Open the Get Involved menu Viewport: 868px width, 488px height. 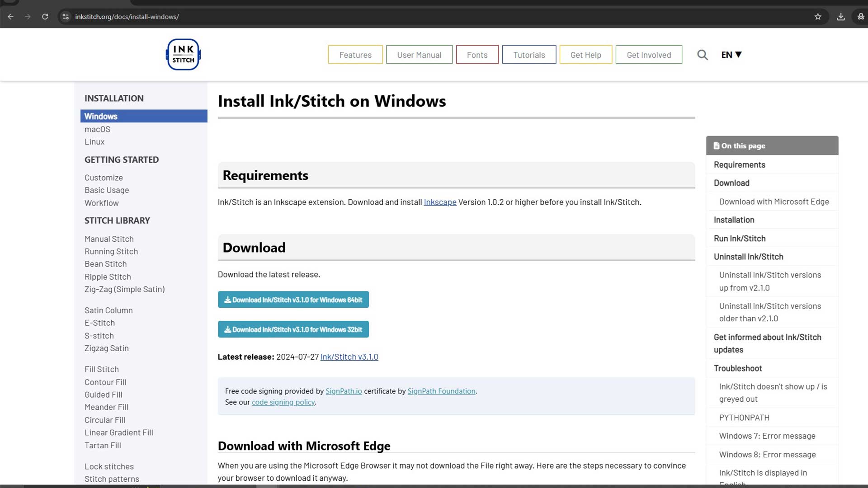pos(649,55)
